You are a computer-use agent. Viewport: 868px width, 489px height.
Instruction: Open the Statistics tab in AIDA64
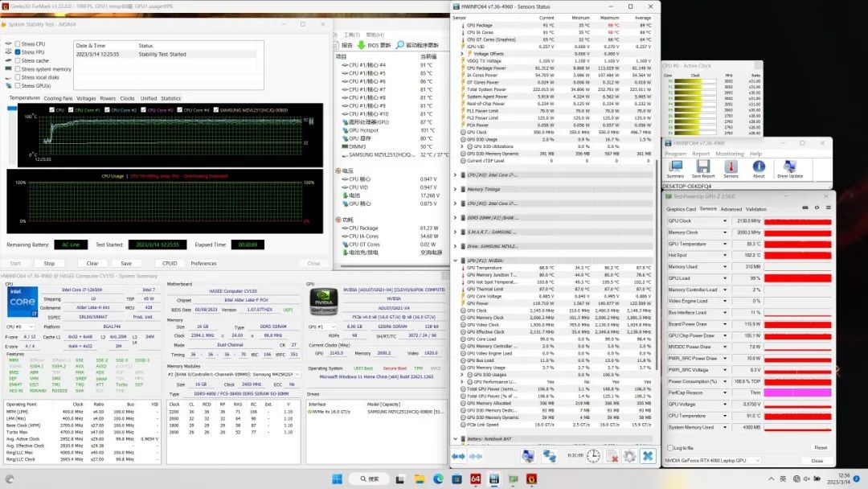pos(170,99)
